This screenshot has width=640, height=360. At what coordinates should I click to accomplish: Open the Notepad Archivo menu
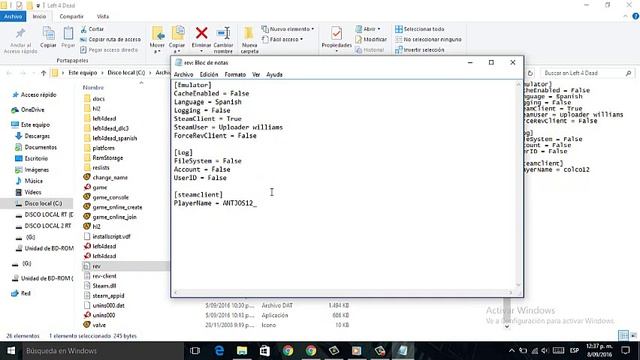point(183,75)
